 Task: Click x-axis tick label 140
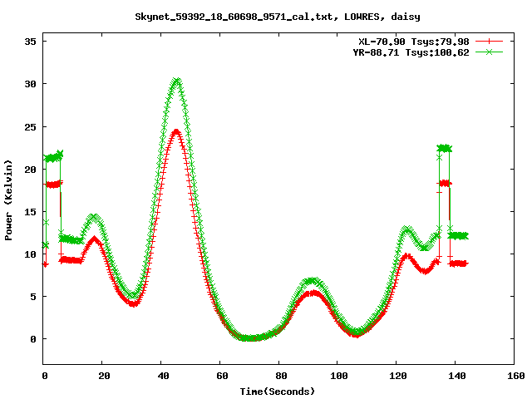tap(457, 376)
